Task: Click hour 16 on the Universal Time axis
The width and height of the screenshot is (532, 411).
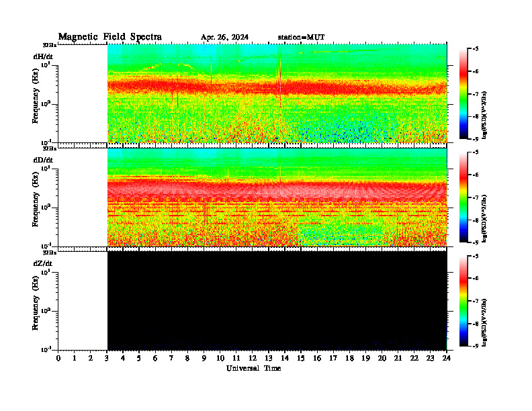Action: 317,358
